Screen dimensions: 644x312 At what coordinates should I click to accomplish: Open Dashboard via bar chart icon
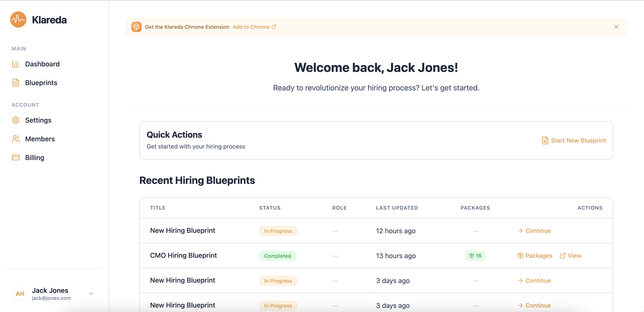point(16,64)
